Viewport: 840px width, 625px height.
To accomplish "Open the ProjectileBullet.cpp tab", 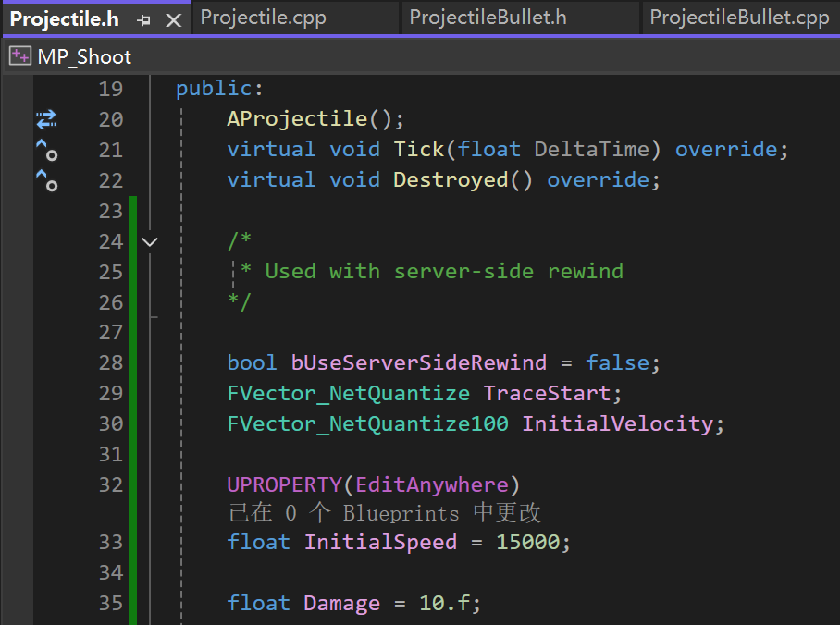I will [x=739, y=18].
